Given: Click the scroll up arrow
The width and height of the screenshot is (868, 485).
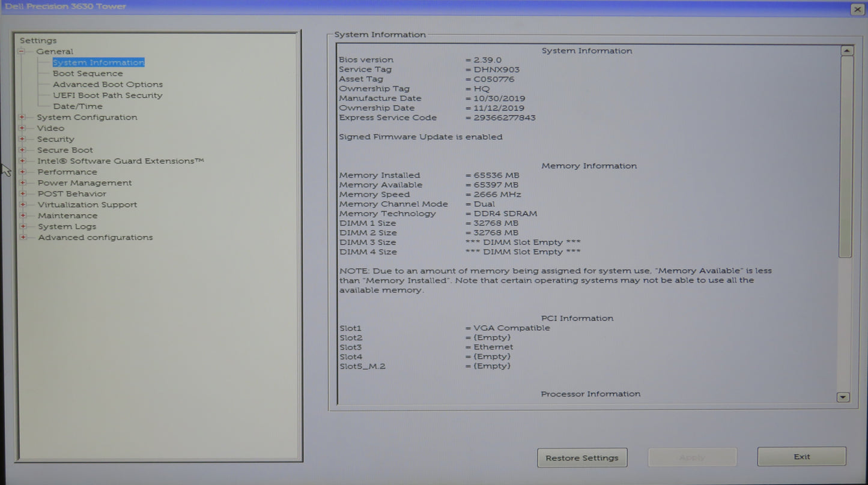Looking at the screenshot, I should coord(847,51).
